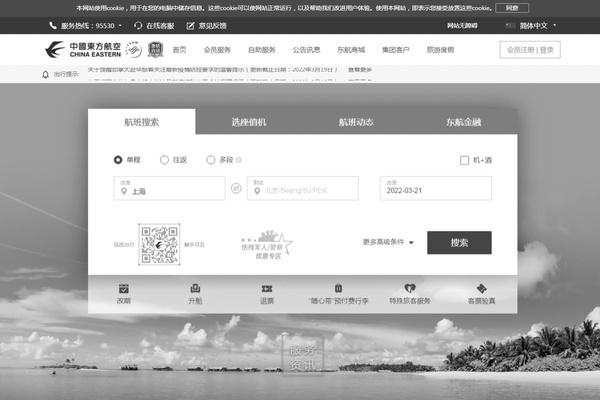
Task: Open 特殊旅客服务 special passenger service icon
Action: coord(409,288)
